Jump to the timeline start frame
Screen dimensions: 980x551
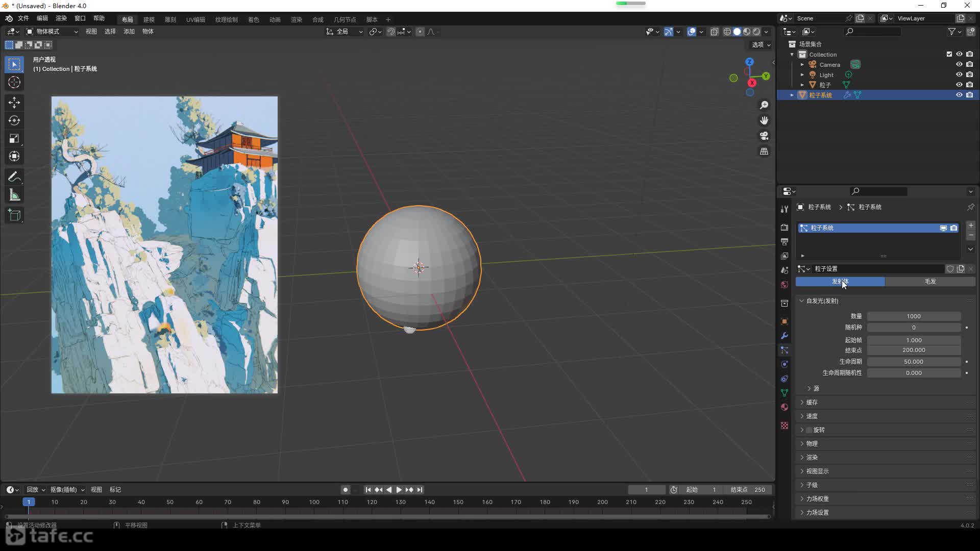[x=368, y=490]
